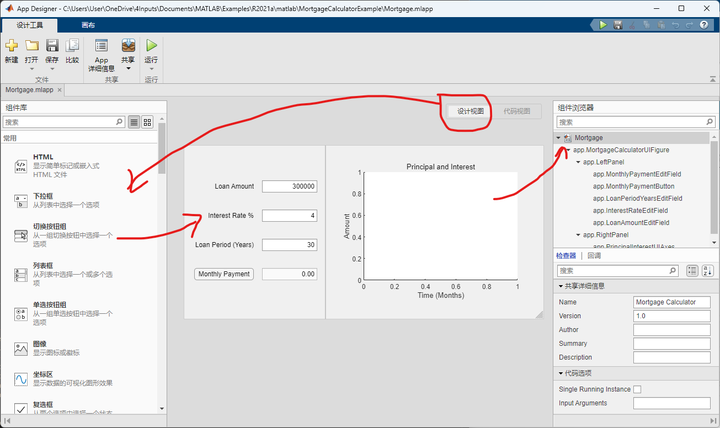The height and width of the screenshot is (428, 720).
Task: Toggle Single Running Instance checkbox
Action: pos(637,389)
